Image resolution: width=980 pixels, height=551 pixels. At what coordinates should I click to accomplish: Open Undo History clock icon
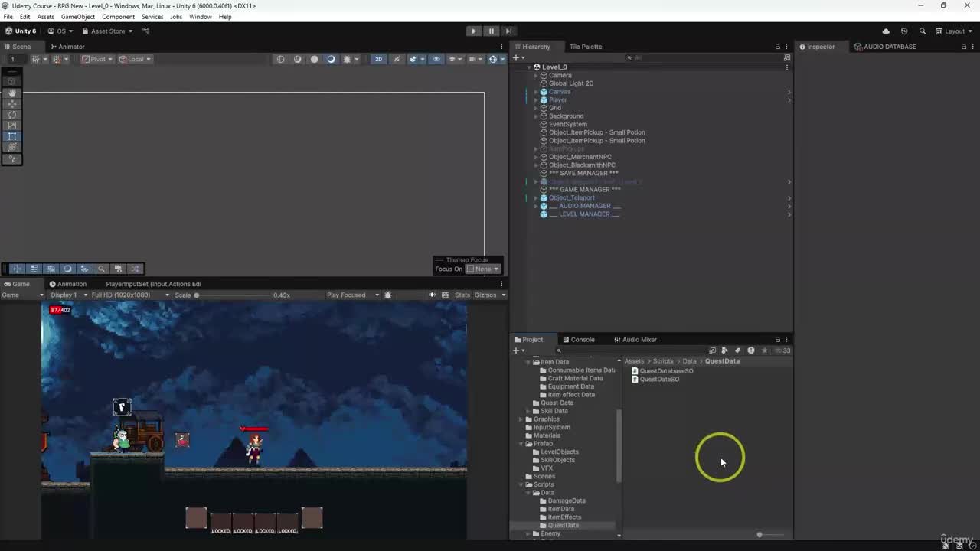904,31
